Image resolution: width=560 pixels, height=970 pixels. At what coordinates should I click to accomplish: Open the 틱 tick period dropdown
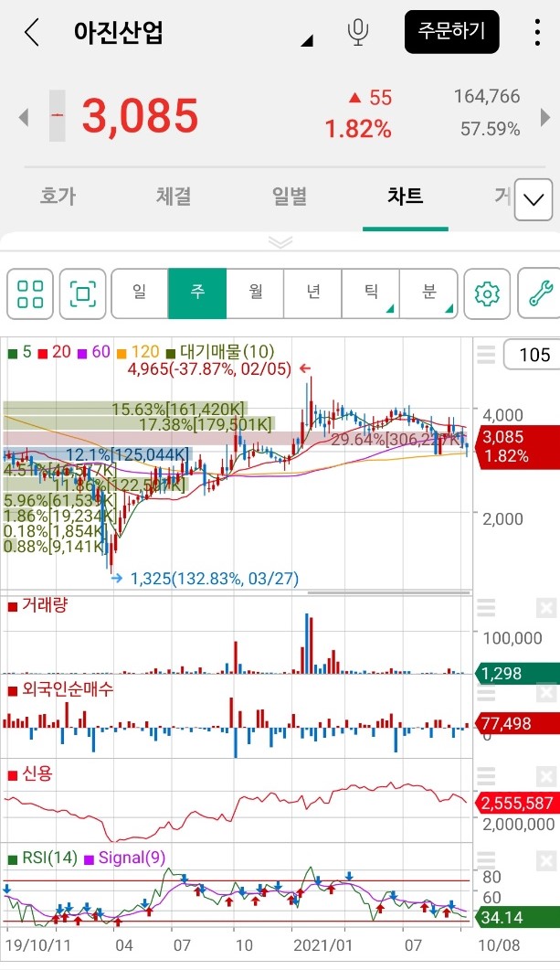(371, 293)
